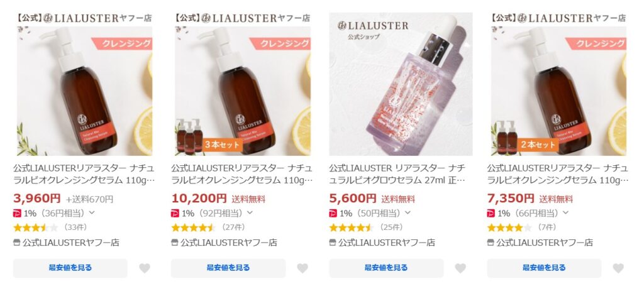Viewport: 644px width, 289px height.
Task: Open the 3本セット product title link
Action: [241, 174]
